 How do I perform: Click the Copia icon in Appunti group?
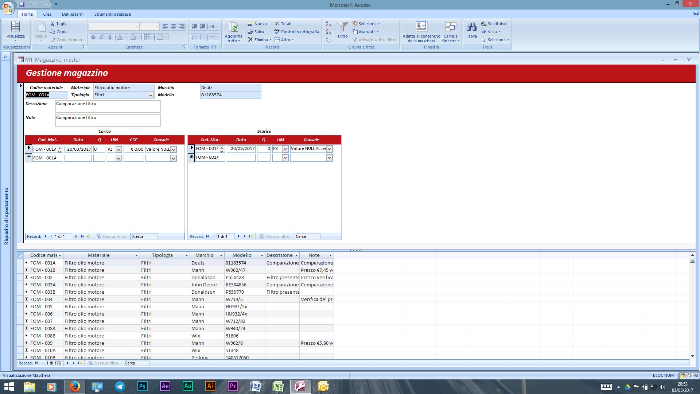(52, 32)
